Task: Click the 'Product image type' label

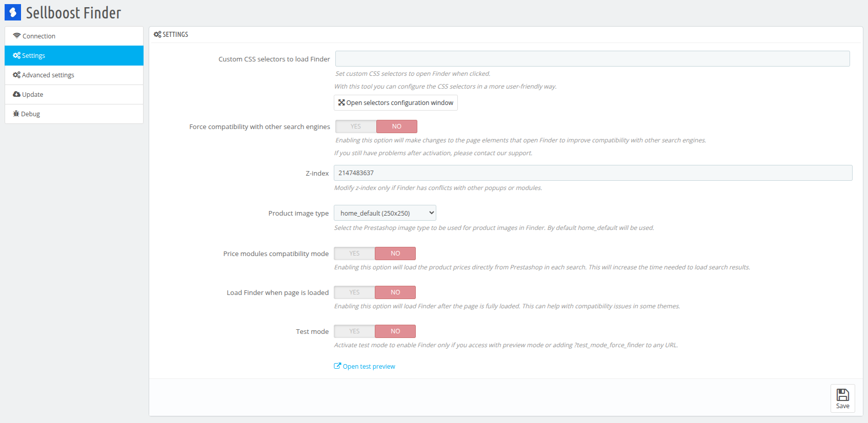Action: (299, 213)
